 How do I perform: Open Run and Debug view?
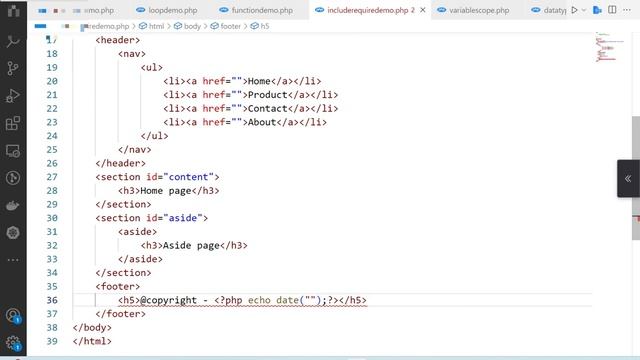pyautogui.click(x=13, y=96)
